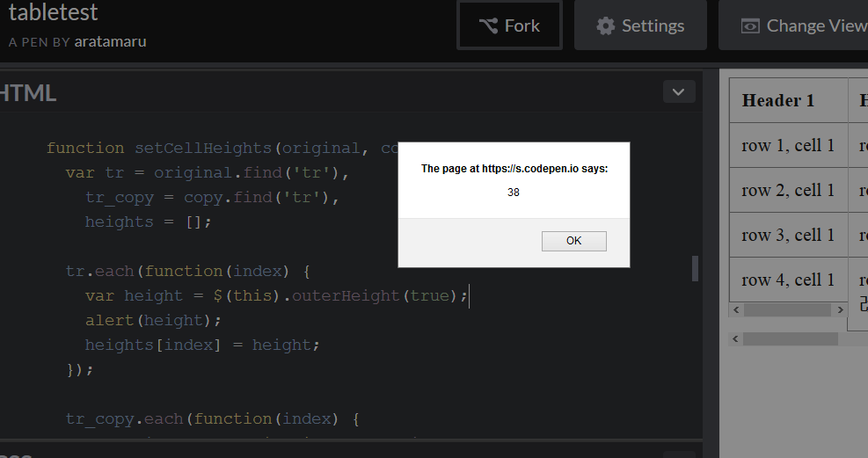Place cursor on the 'alert(height);' code line
The width and height of the screenshot is (868, 458).
pyautogui.click(x=154, y=320)
